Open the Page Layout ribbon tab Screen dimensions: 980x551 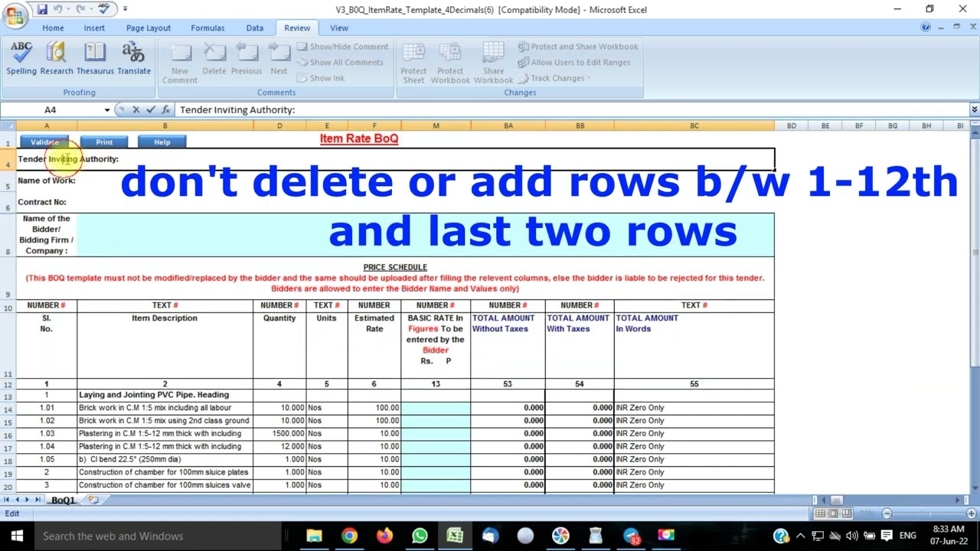[149, 28]
